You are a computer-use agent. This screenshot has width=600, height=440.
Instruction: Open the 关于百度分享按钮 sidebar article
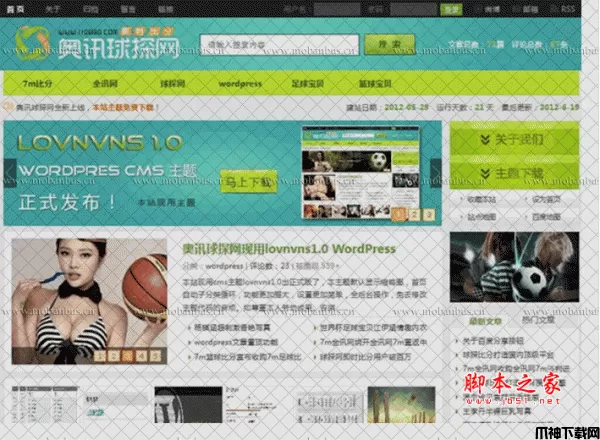[x=493, y=341]
